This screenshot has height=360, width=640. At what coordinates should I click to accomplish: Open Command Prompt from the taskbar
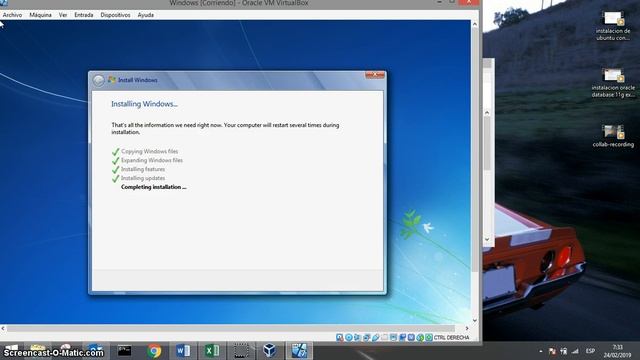pos(124,351)
